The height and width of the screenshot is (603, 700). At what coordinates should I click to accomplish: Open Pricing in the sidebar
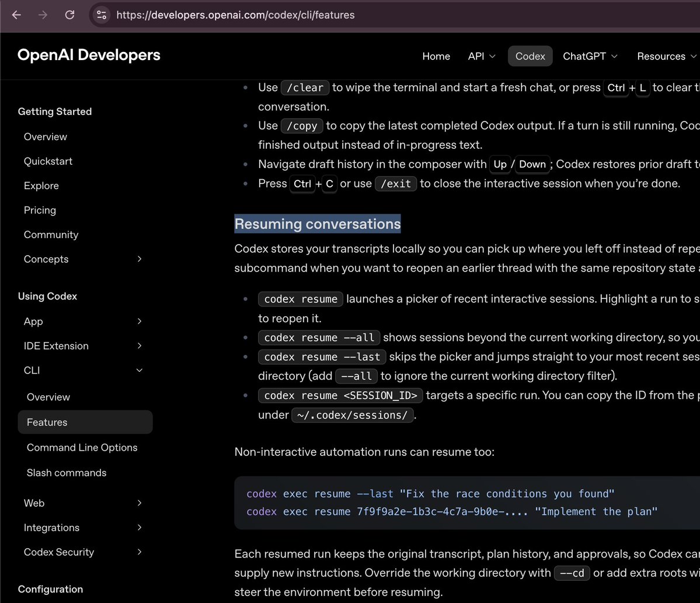tap(40, 210)
